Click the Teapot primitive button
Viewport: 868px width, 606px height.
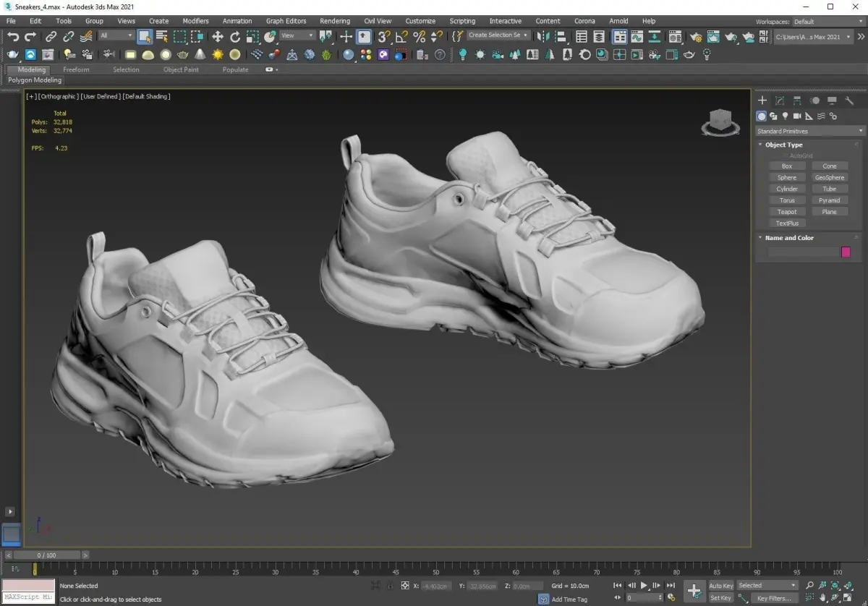coord(787,212)
